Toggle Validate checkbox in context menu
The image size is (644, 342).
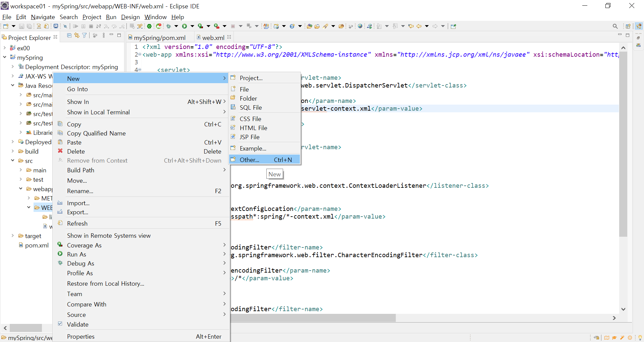coord(60,324)
